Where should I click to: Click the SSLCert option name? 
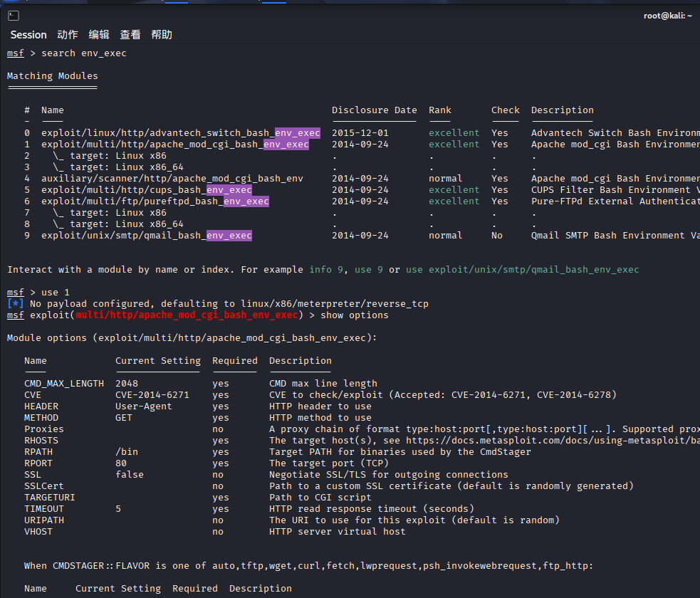pyautogui.click(x=43, y=486)
